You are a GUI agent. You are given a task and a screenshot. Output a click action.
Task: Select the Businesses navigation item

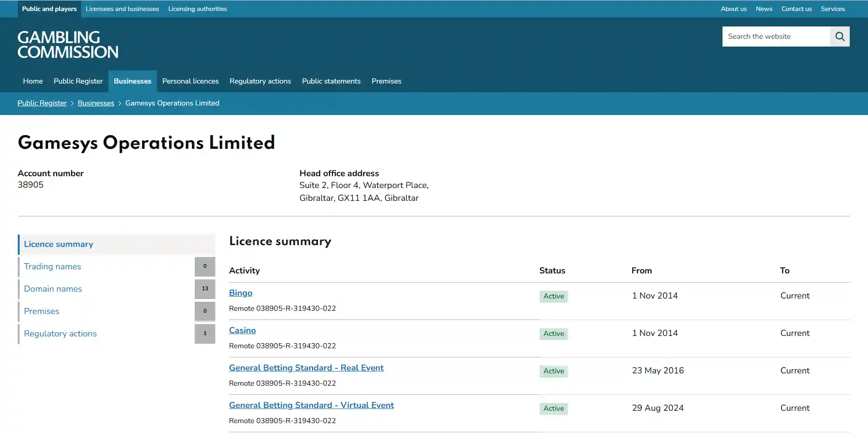(x=133, y=81)
